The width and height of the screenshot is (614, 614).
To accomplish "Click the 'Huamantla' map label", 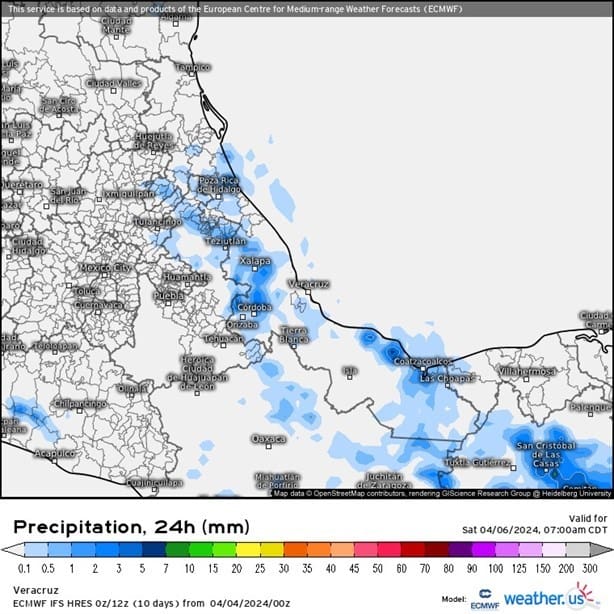I will tap(187, 277).
